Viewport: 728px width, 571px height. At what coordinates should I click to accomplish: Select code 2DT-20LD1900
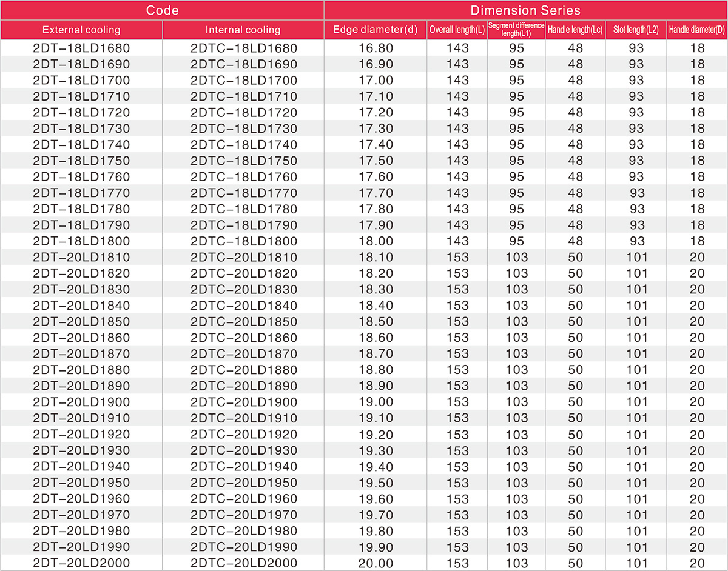pyautogui.click(x=81, y=401)
